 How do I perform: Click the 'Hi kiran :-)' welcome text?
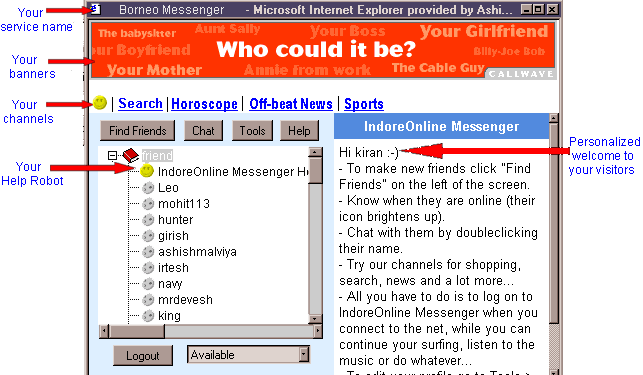point(369,153)
